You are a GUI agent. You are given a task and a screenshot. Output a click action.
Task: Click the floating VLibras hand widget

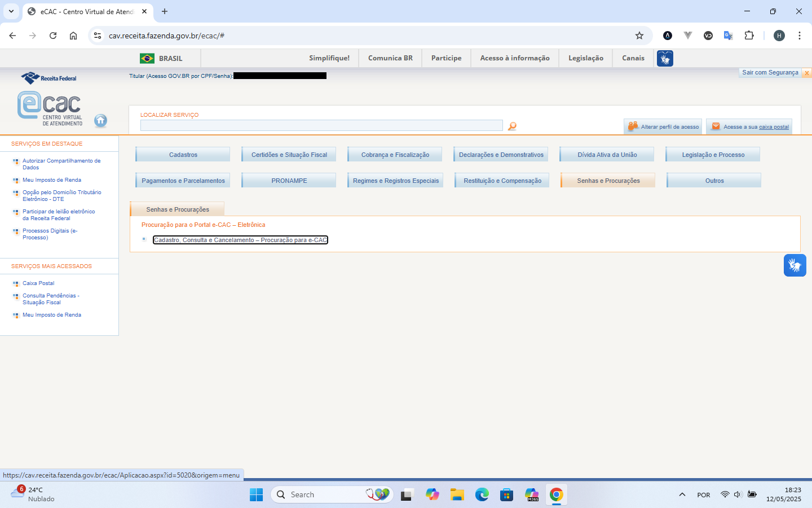pos(795,265)
